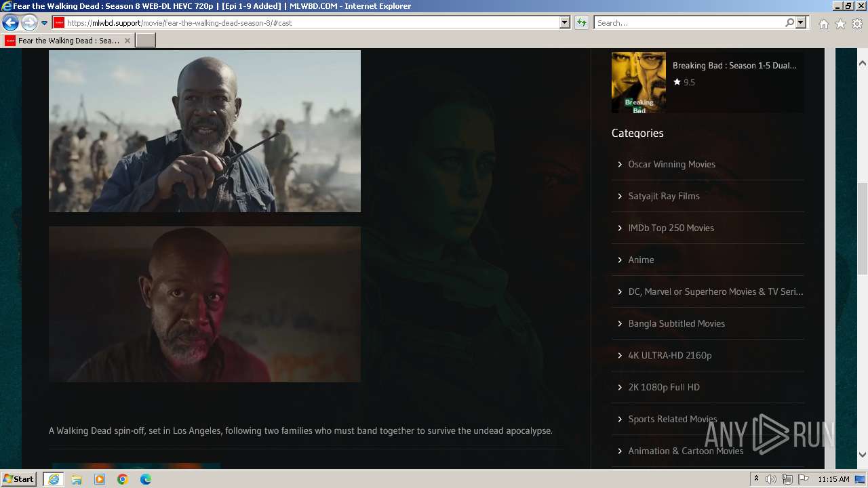Open Oscar Winning Movies category

coord(671,164)
